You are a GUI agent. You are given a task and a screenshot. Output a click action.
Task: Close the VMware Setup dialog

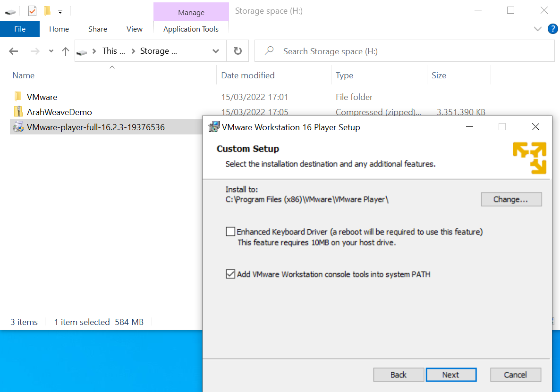pos(535,126)
